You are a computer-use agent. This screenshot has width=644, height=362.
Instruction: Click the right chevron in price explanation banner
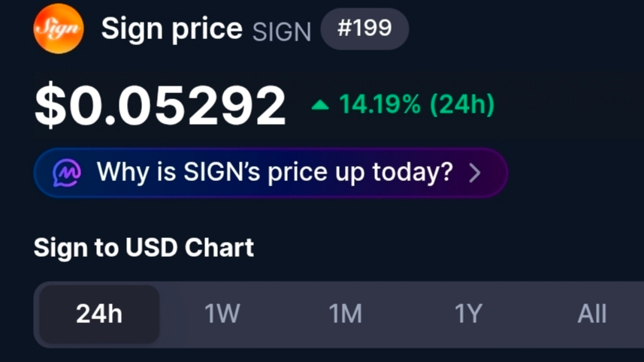pos(475,173)
